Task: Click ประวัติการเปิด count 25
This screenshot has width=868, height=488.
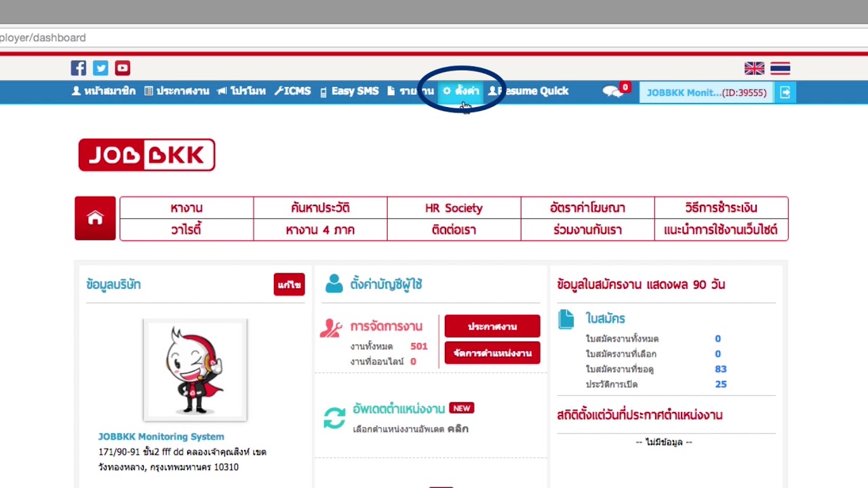Action: coord(720,384)
